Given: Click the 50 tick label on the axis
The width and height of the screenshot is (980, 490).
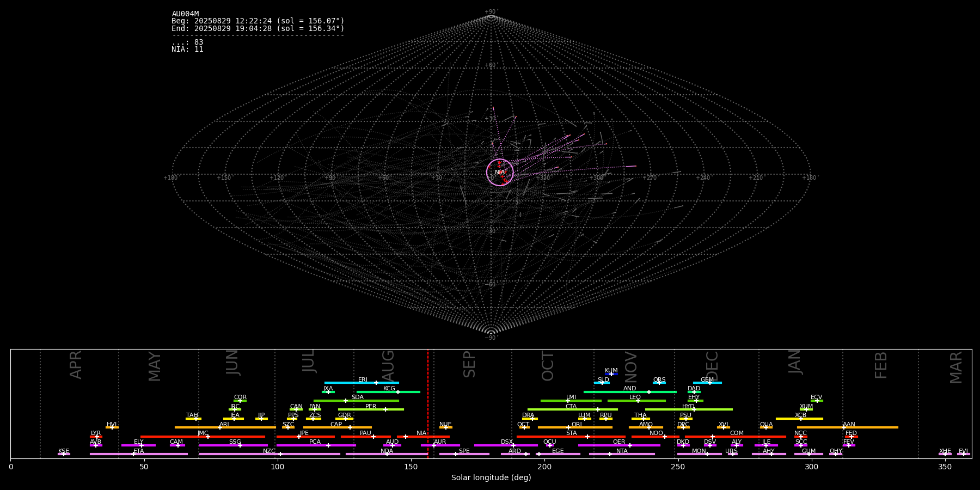Looking at the screenshot, I should coord(144,467).
